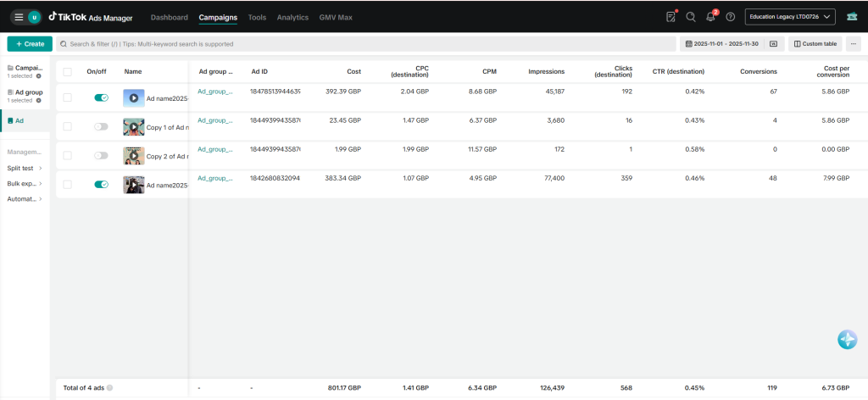Click the Copy 2 of Ad video thumbnail
The image size is (868, 400).
[x=133, y=156]
